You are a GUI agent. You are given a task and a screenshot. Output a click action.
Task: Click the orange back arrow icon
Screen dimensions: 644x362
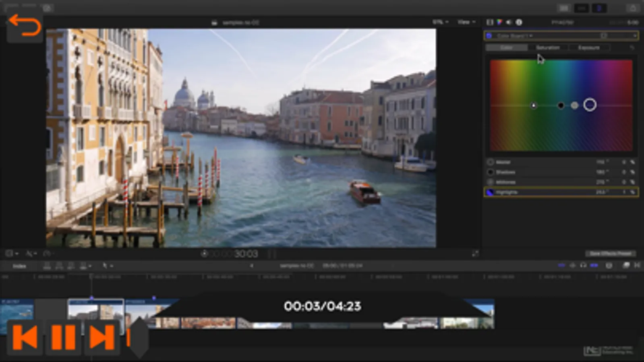[25, 26]
